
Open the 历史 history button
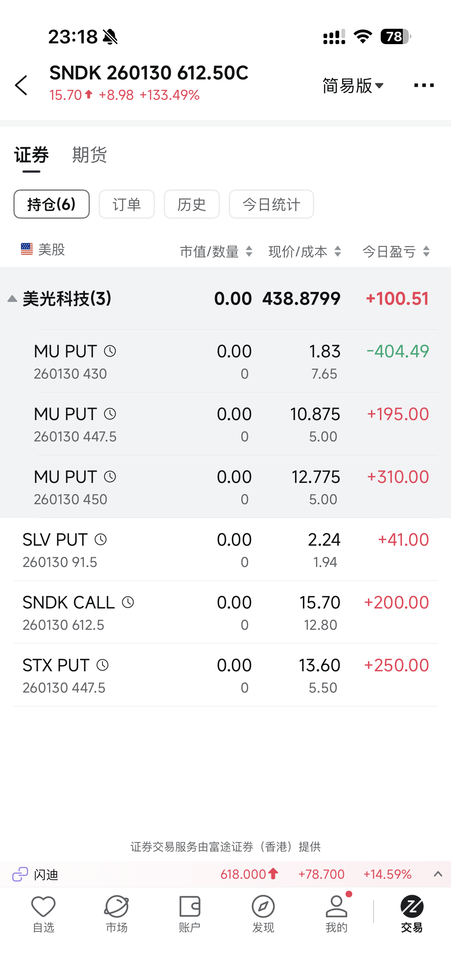191,204
